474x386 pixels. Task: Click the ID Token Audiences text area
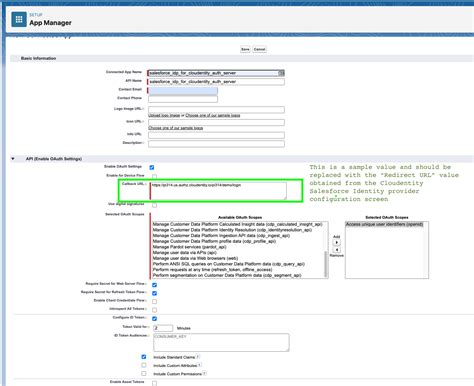click(x=221, y=342)
